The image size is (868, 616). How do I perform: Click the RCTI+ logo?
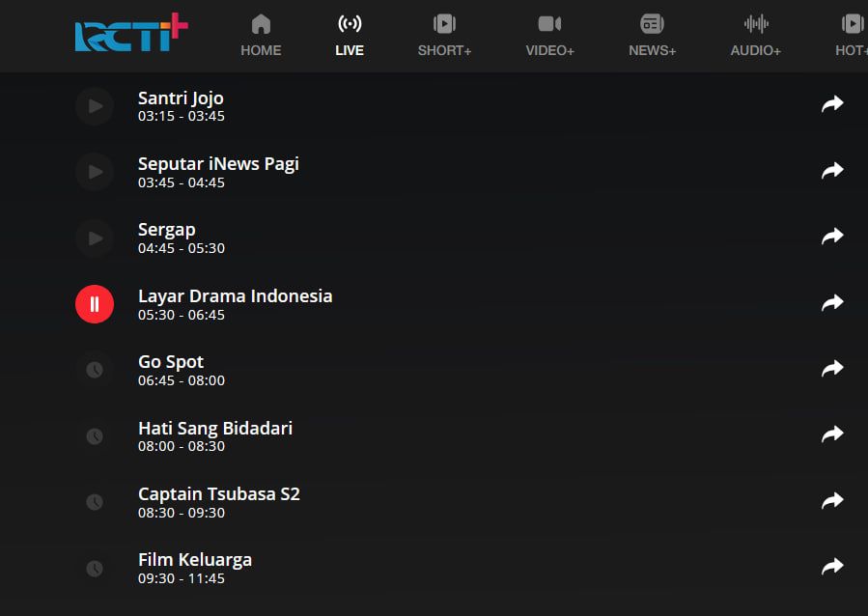click(x=131, y=34)
